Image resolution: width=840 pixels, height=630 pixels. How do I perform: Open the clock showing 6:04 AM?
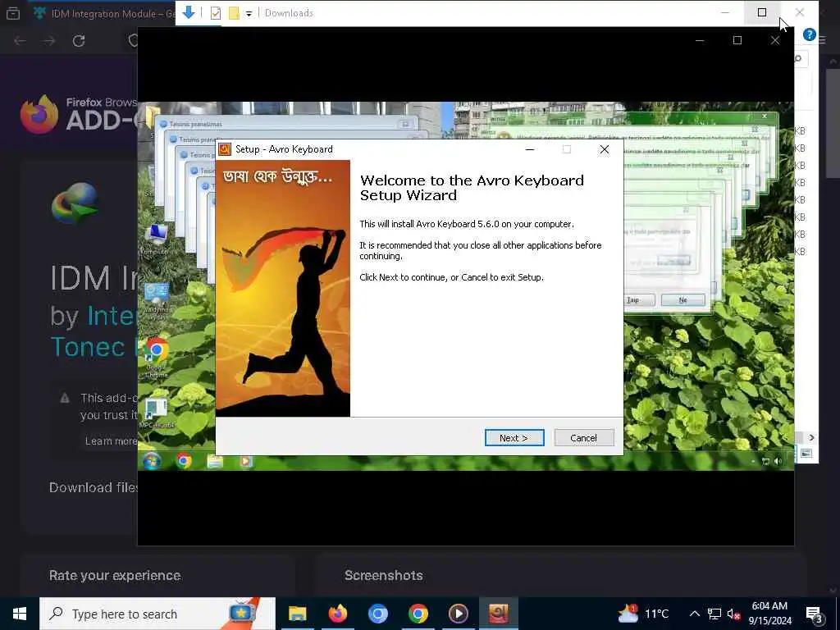pos(769,614)
